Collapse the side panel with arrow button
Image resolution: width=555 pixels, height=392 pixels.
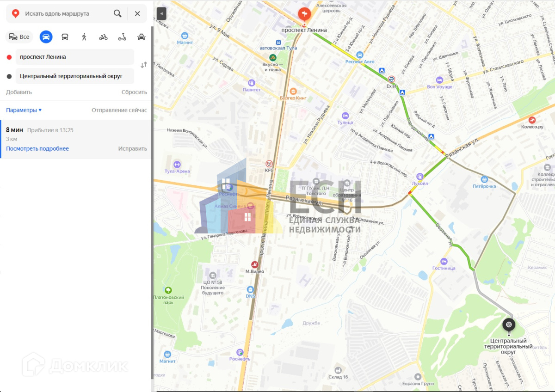(x=161, y=13)
